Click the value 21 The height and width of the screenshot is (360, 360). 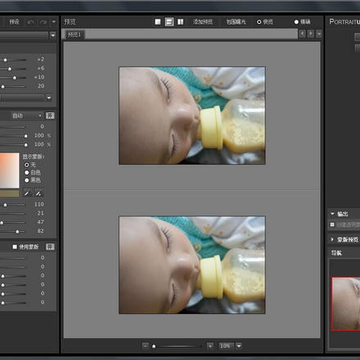[40, 213]
